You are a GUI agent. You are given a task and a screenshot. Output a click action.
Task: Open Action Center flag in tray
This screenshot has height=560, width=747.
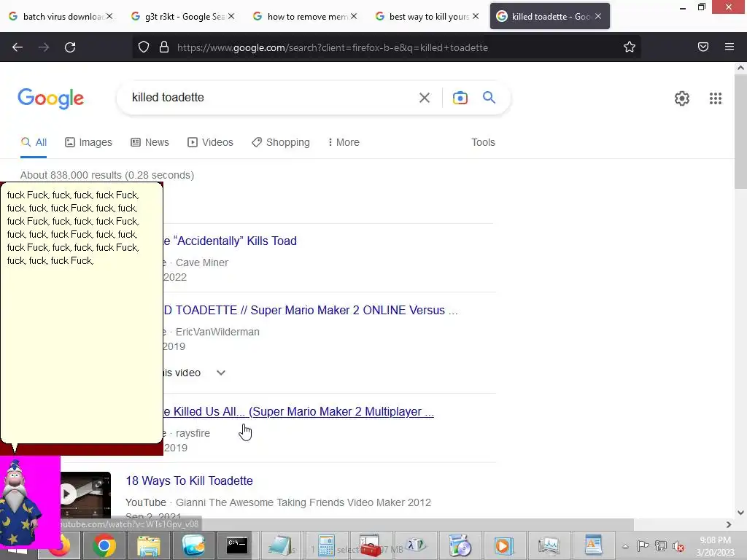(x=643, y=545)
